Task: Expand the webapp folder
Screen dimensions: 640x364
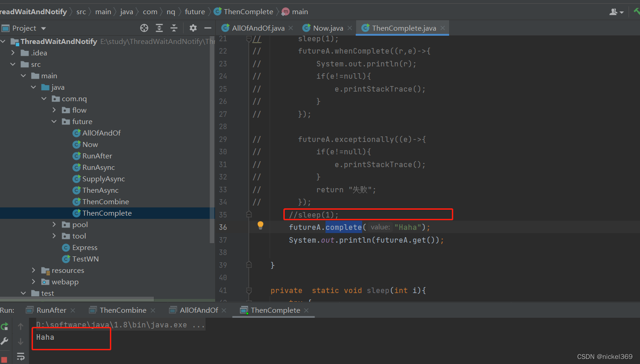Action: (33, 282)
